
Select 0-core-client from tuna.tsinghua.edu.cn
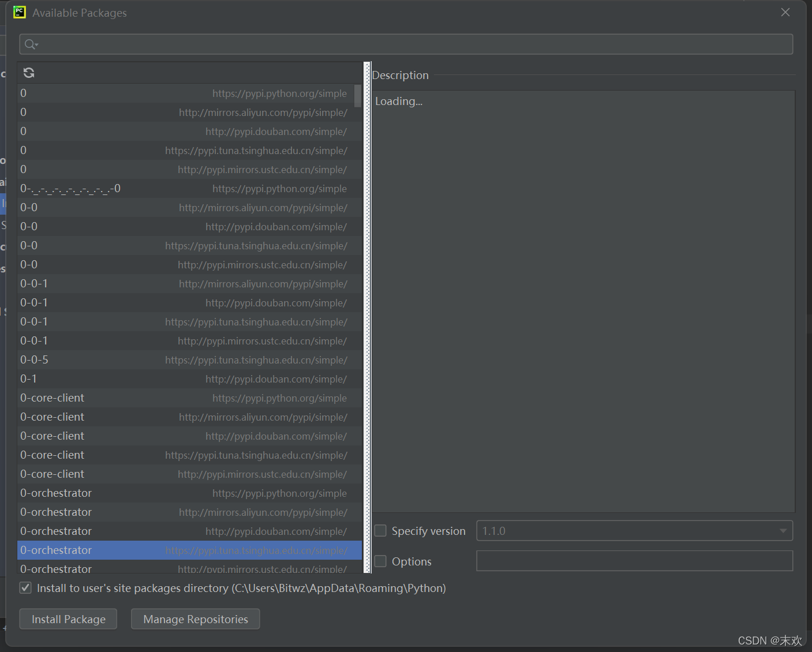[190, 455]
